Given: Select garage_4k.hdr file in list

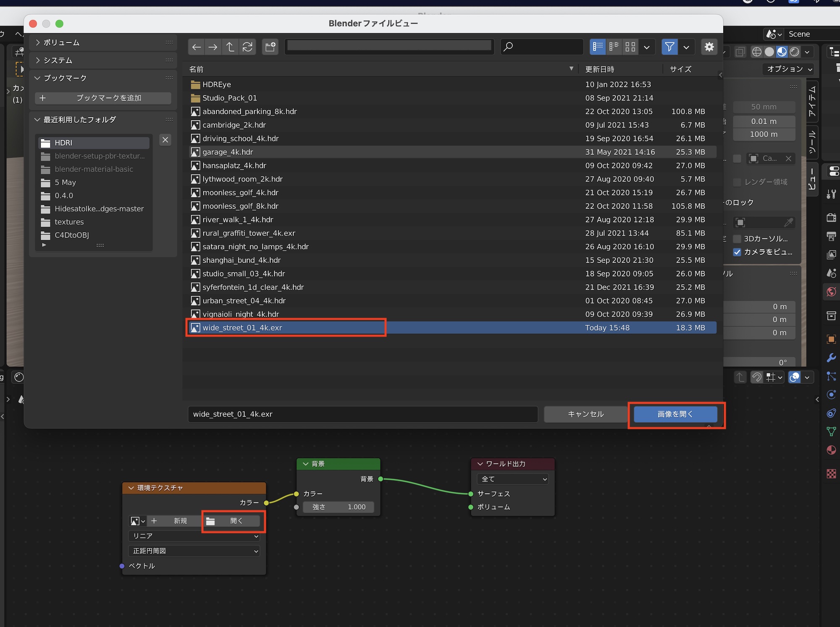Looking at the screenshot, I should 228,152.
